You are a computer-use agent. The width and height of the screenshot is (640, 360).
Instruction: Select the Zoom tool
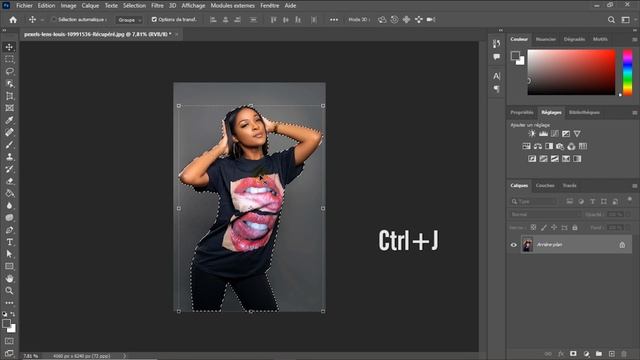[x=9, y=291]
